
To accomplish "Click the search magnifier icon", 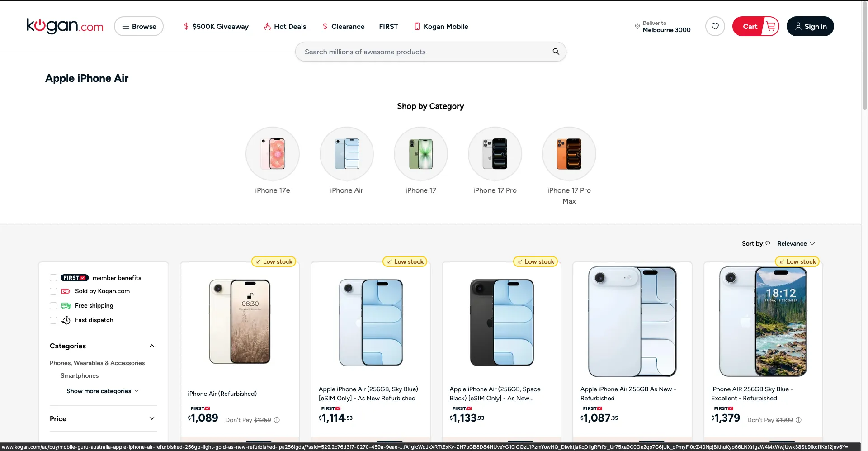I will 556,52.
